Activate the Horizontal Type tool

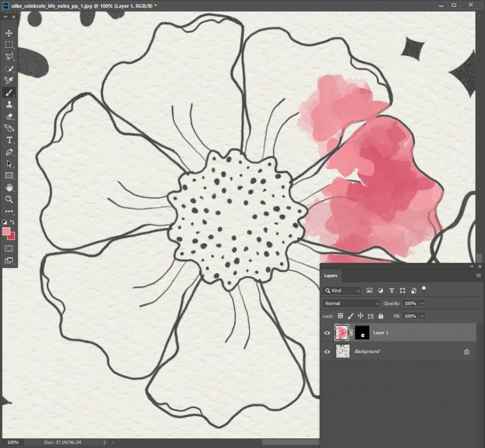(x=9, y=140)
